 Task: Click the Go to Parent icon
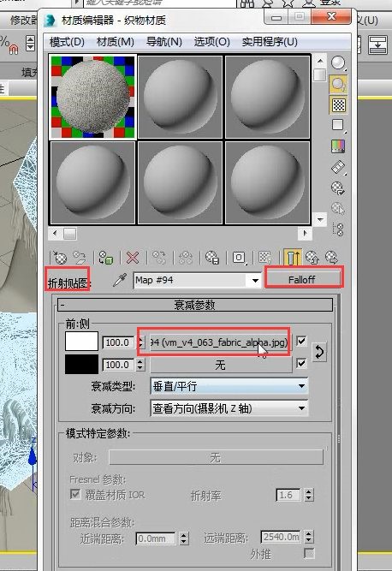pos(312,258)
